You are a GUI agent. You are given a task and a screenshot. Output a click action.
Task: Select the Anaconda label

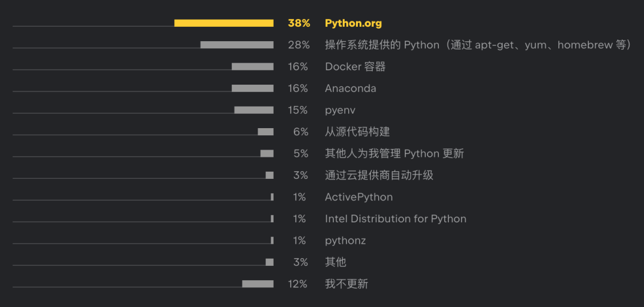click(351, 88)
